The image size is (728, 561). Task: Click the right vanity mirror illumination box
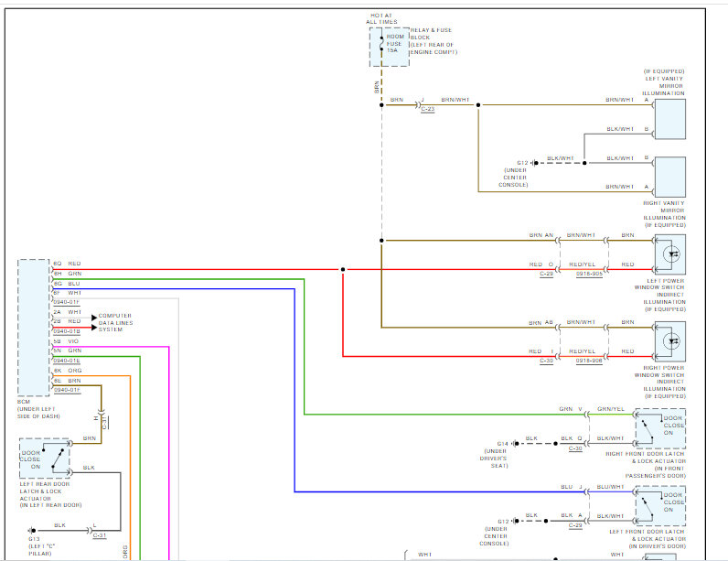tap(669, 176)
